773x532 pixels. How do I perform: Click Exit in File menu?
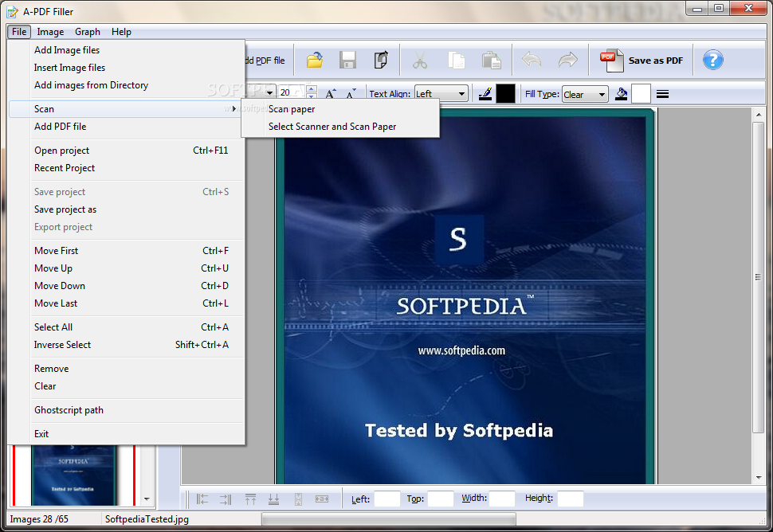point(127,434)
